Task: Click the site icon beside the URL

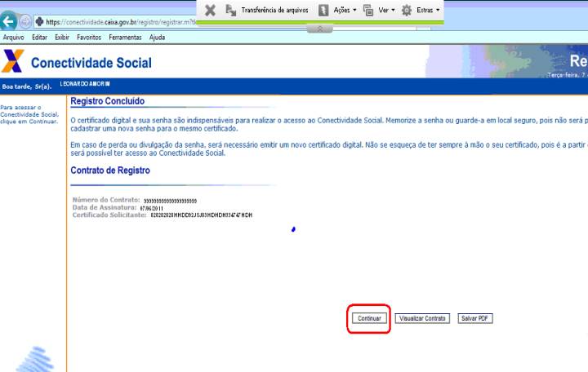Action: pyautogui.click(x=39, y=22)
